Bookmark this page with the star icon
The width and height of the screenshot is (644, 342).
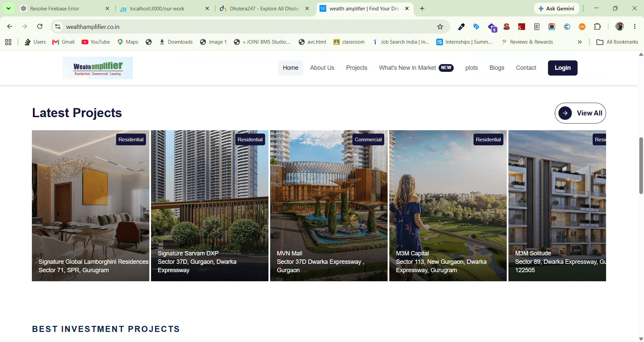pyautogui.click(x=440, y=27)
